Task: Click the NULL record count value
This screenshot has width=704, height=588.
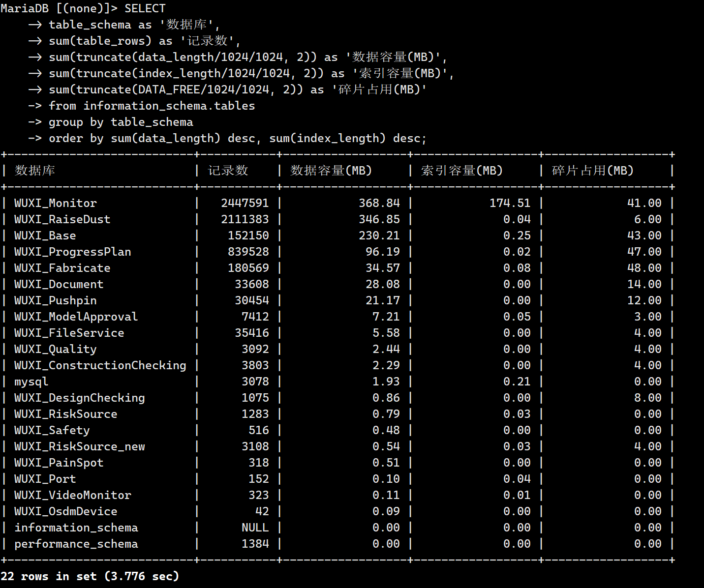Action: tap(255, 528)
